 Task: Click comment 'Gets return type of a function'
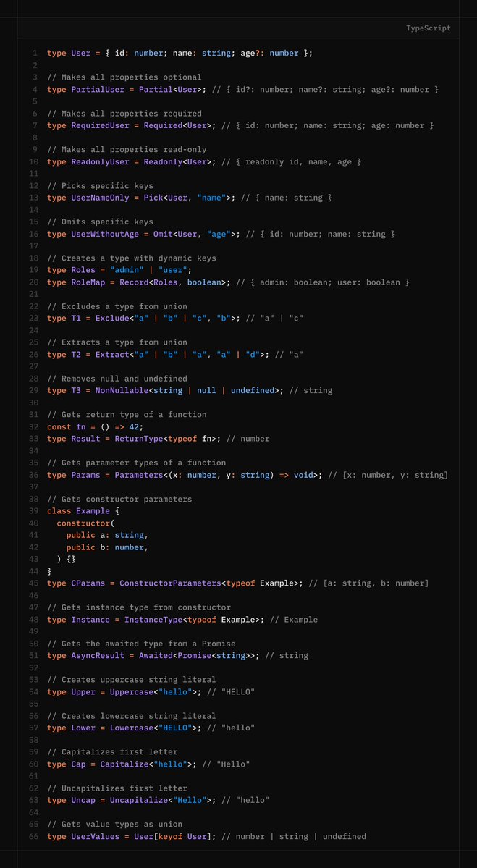point(127,415)
